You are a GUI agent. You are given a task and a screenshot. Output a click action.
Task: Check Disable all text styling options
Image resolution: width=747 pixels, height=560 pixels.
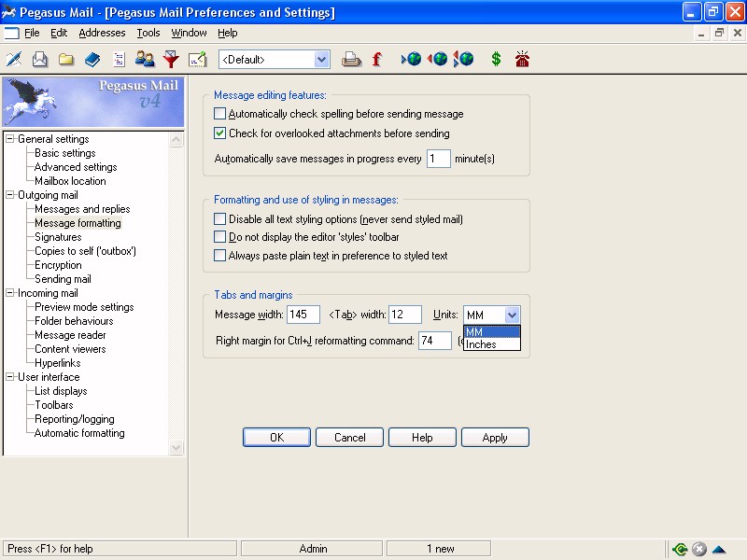click(219, 218)
